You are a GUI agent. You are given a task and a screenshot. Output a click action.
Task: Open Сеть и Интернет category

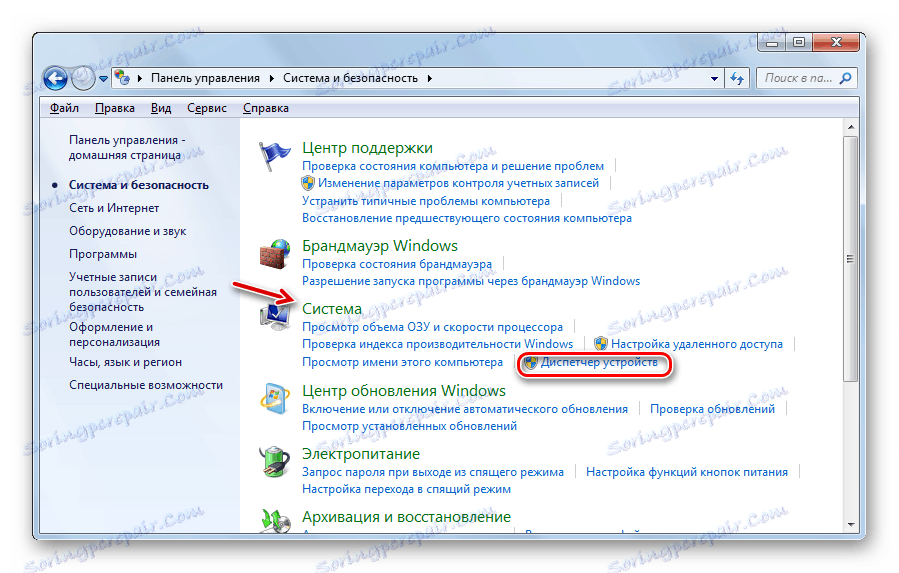(x=114, y=208)
